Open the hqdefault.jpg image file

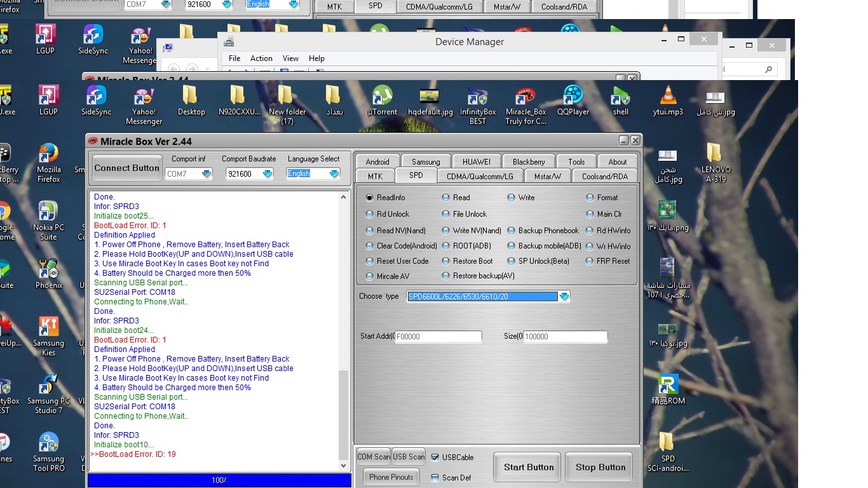click(430, 101)
